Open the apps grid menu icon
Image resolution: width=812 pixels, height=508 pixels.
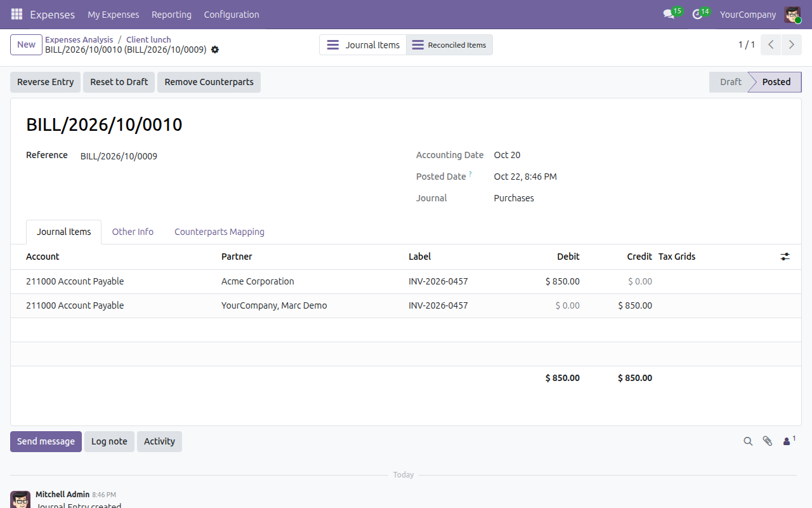(x=16, y=14)
